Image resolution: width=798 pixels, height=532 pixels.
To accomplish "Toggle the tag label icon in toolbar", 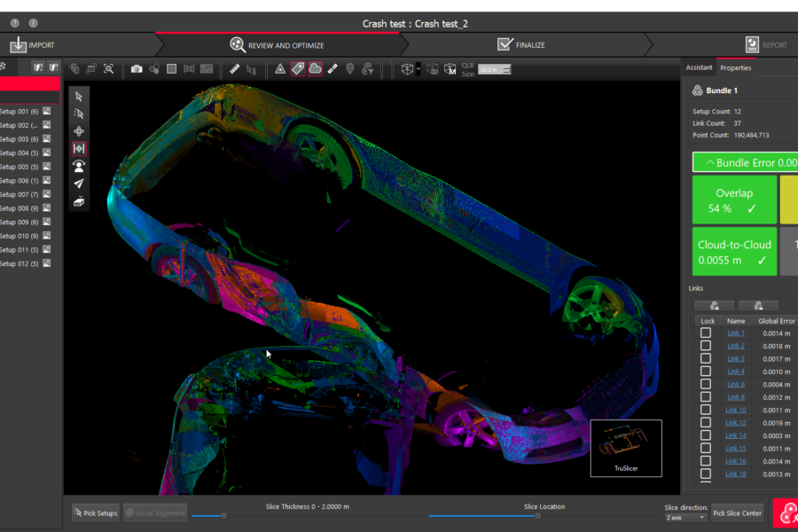I will (x=298, y=69).
